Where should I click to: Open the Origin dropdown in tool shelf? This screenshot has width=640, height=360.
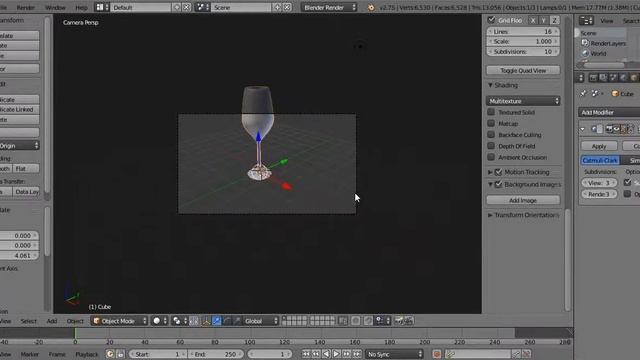click(19, 145)
